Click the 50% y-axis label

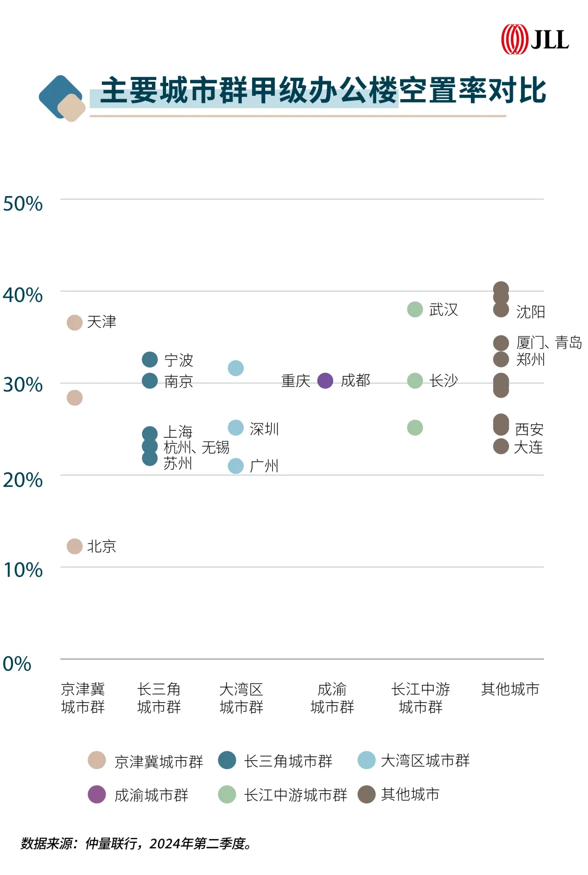[x=23, y=204]
